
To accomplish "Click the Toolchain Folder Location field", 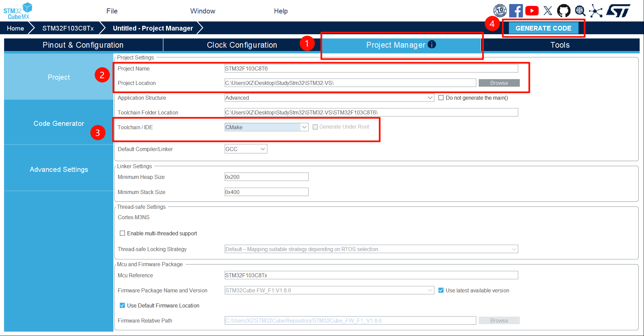I will [371, 112].
